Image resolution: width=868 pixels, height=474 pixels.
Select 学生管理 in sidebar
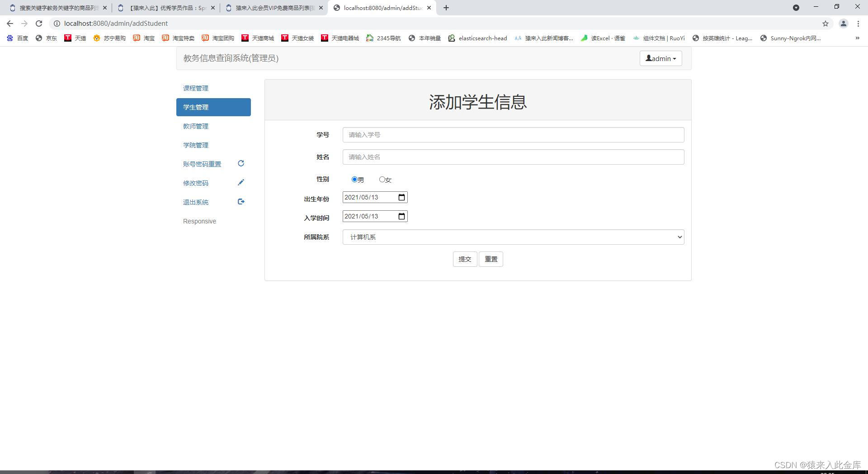[213, 107]
